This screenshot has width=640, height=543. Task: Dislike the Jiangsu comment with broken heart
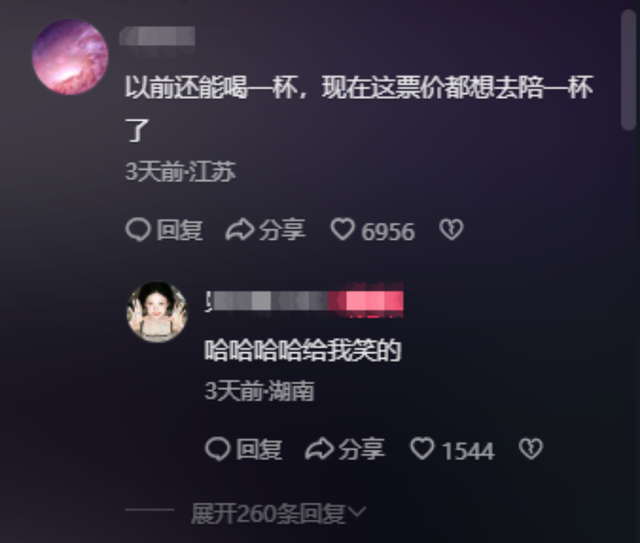tap(451, 229)
